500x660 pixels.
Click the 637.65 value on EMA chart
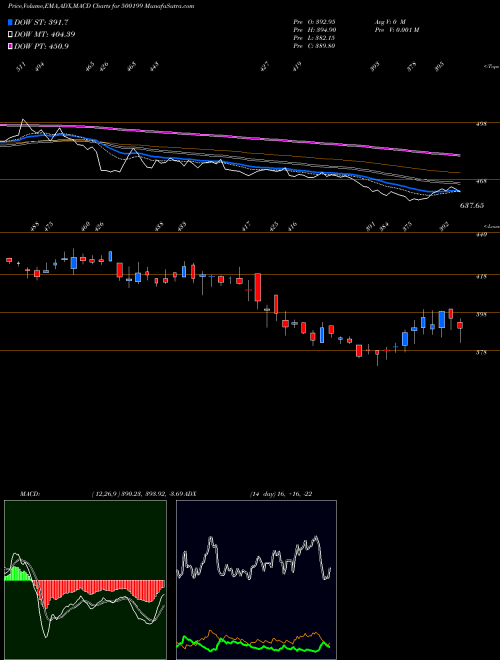pyautogui.click(x=472, y=205)
